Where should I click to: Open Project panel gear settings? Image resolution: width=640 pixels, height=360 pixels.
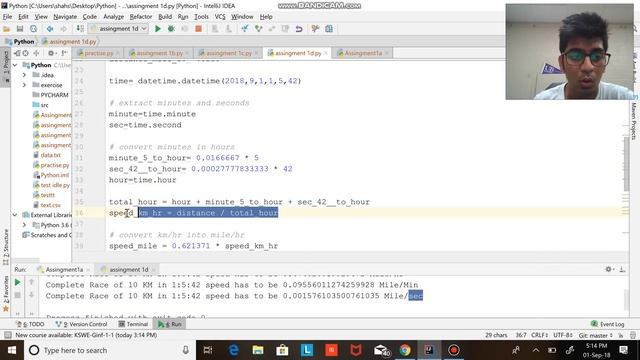[51, 53]
